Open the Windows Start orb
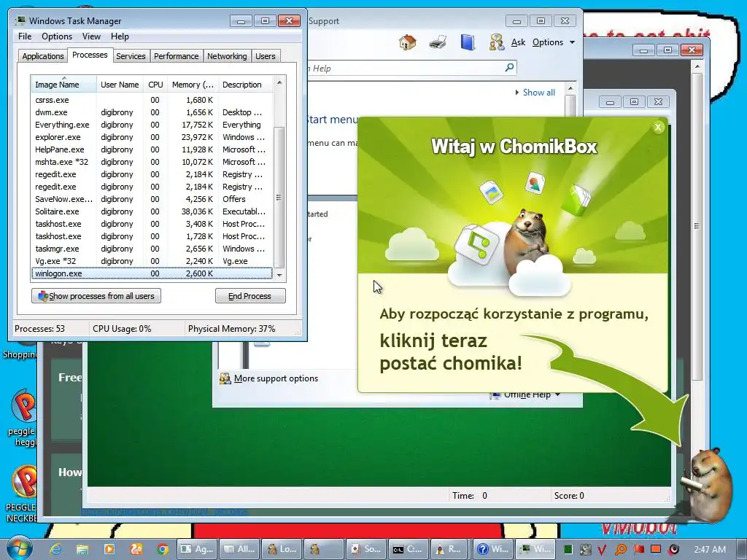The image size is (747, 560). [18, 548]
